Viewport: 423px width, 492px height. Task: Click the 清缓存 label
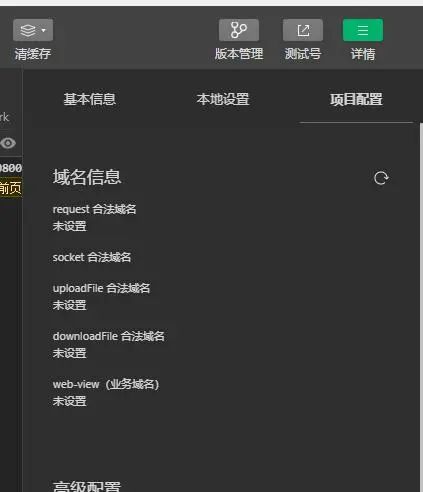33,54
